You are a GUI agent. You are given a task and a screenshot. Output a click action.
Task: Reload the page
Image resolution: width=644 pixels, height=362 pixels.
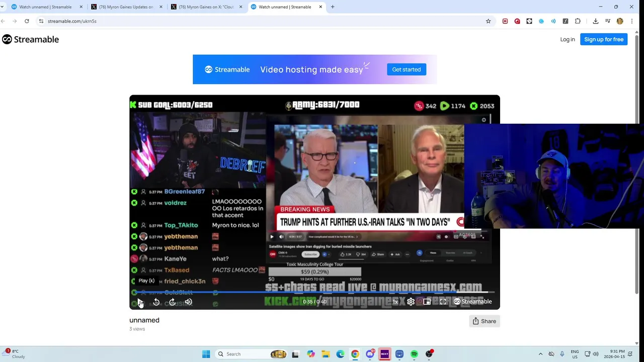pyautogui.click(x=27, y=21)
